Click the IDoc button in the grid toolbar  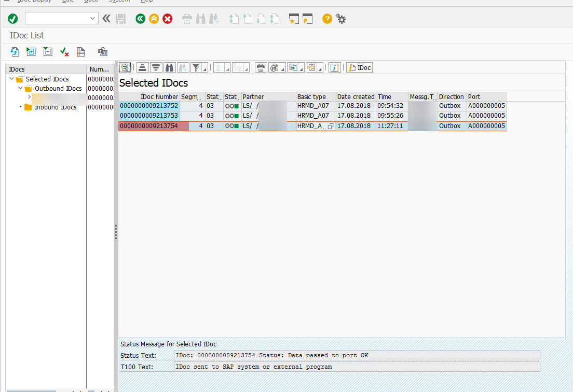coord(360,67)
